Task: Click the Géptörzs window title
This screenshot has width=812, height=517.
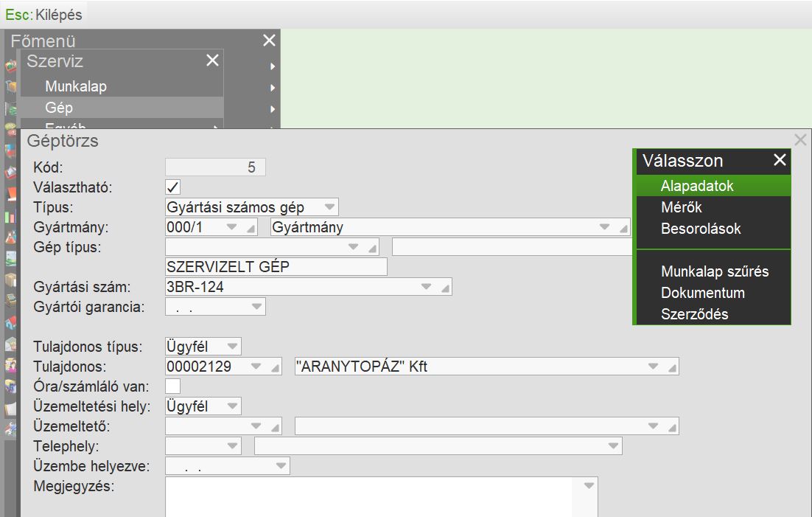Action: pos(63,141)
